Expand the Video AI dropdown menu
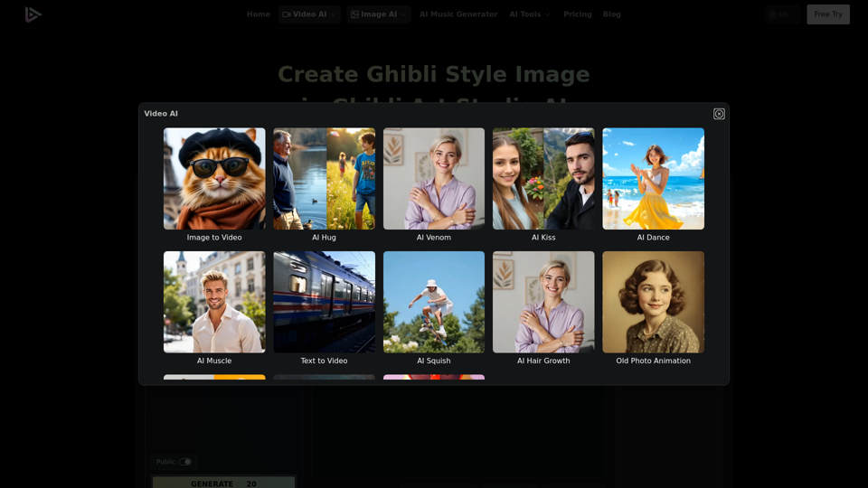 click(x=309, y=14)
